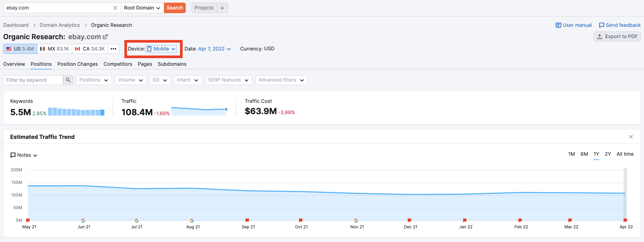Expand the Volume filter
The image size is (644, 242).
click(131, 80)
